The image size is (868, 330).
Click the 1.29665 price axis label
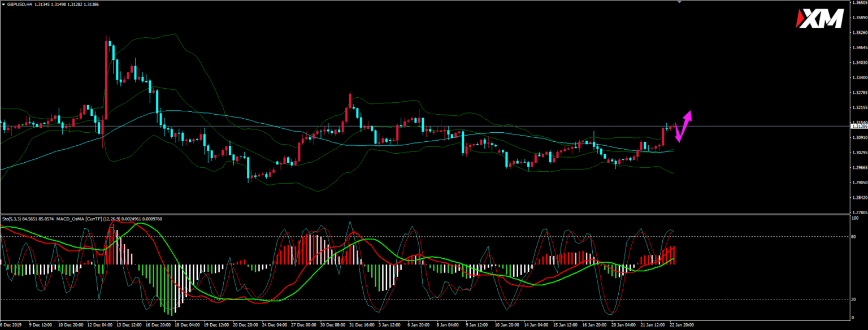(x=859, y=167)
